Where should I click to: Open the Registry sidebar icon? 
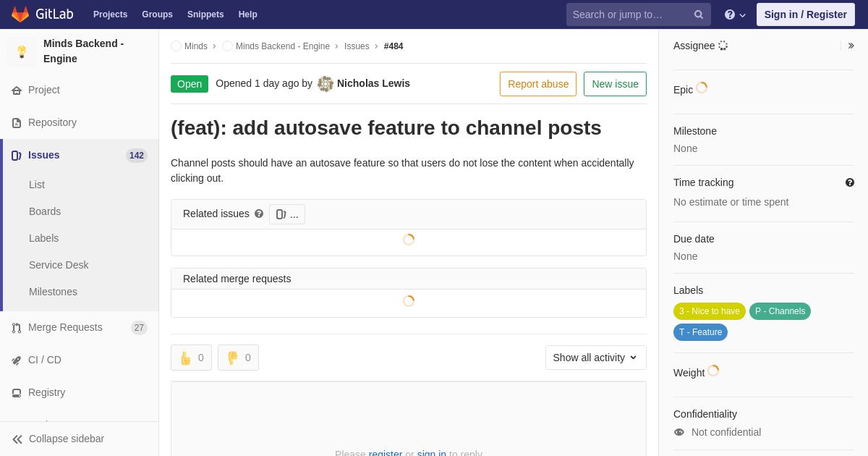coord(17,393)
